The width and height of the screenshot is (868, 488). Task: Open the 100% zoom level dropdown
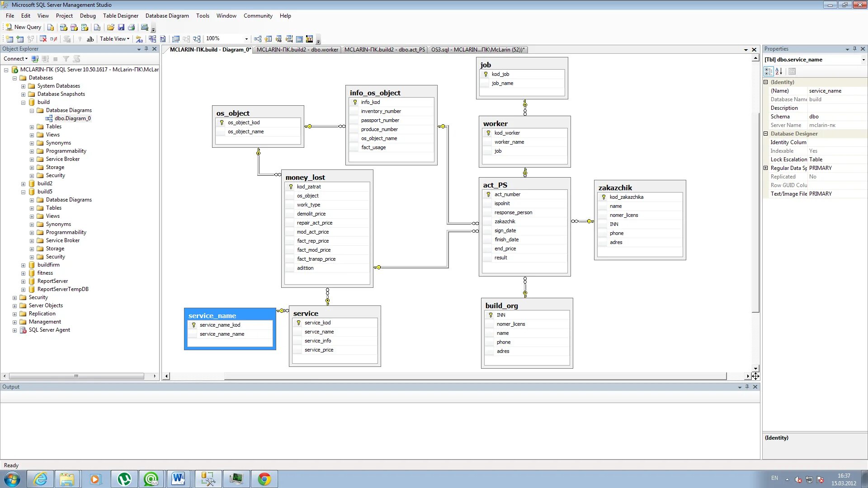[246, 39]
